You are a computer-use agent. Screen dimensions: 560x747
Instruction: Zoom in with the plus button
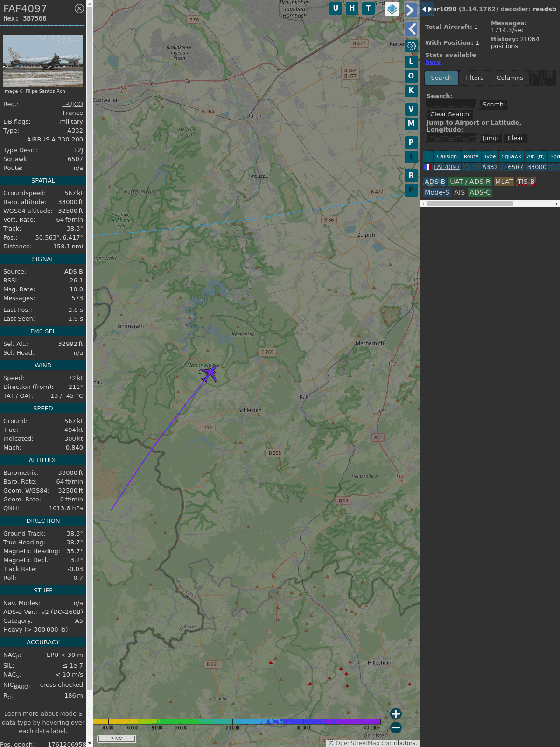click(396, 714)
